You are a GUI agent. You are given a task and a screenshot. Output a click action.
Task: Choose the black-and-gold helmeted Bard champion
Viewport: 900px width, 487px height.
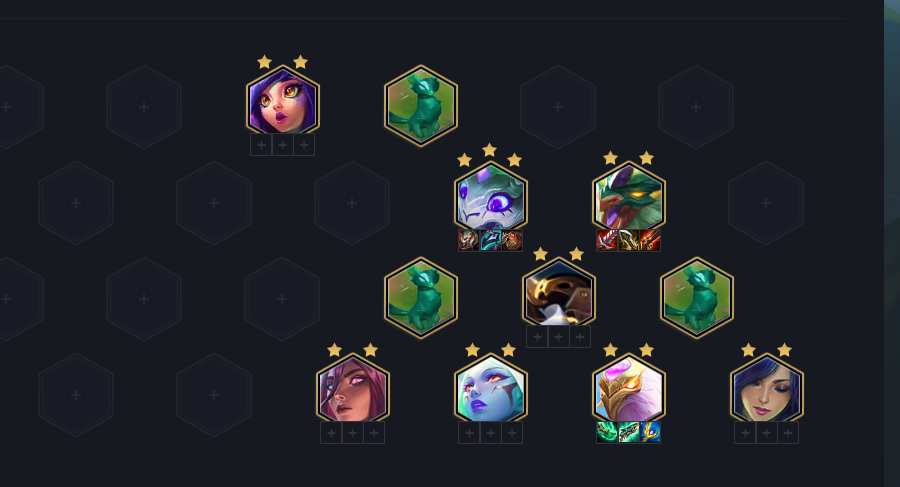(x=559, y=294)
